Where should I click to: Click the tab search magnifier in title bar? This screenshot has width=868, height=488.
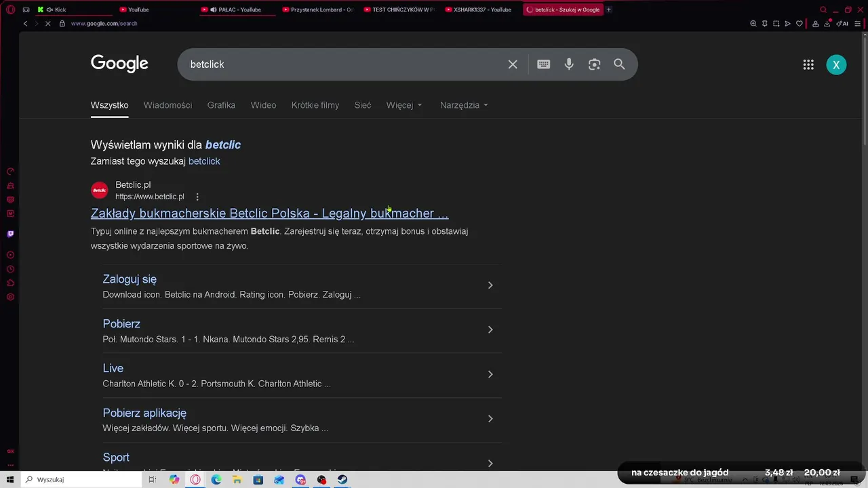[823, 9]
